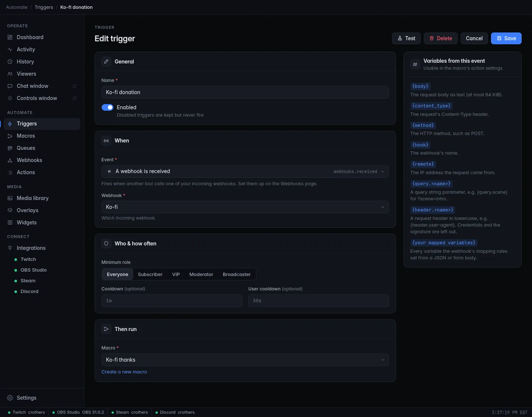Viewport: 532px width, 417px height.
Task: Click Create a new macro link
Action: point(124,372)
